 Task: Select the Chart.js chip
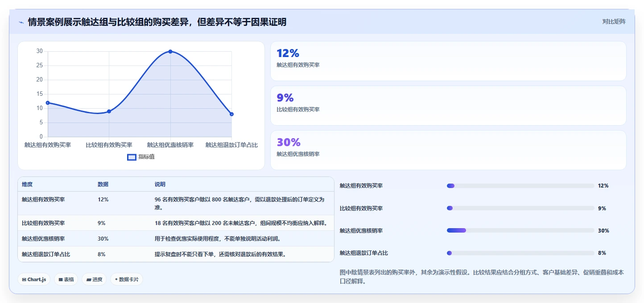click(x=34, y=279)
